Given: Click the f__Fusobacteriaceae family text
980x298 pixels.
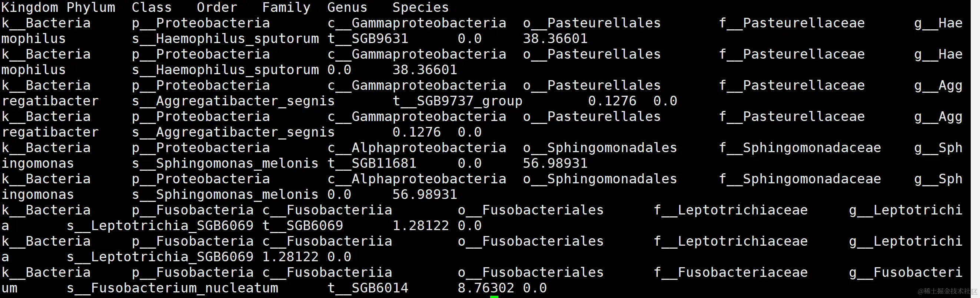Looking at the screenshot, I should tap(730, 272).
